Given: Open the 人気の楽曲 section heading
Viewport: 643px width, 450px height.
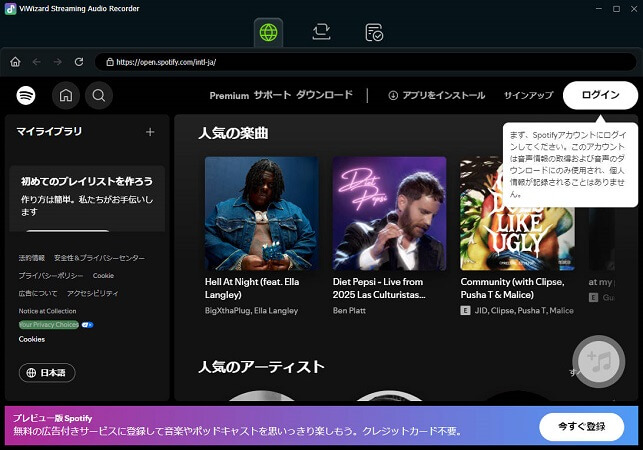Looking at the screenshot, I should coord(233,133).
